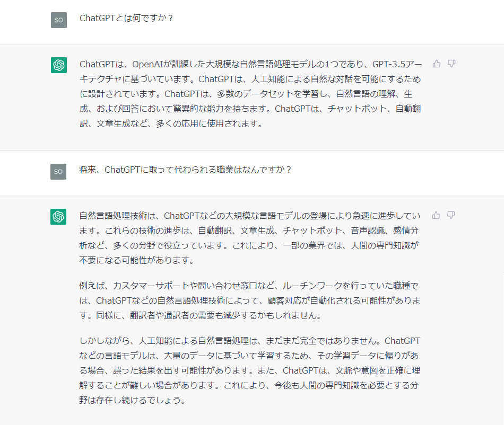Give thumbs down to the job-replacement answer

451,215
